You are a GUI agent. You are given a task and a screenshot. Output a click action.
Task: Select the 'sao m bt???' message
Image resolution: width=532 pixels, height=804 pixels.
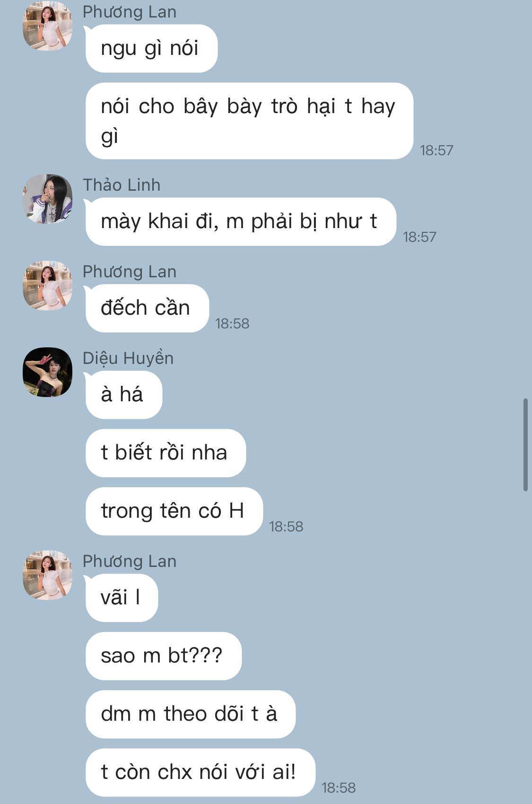[163, 656]
